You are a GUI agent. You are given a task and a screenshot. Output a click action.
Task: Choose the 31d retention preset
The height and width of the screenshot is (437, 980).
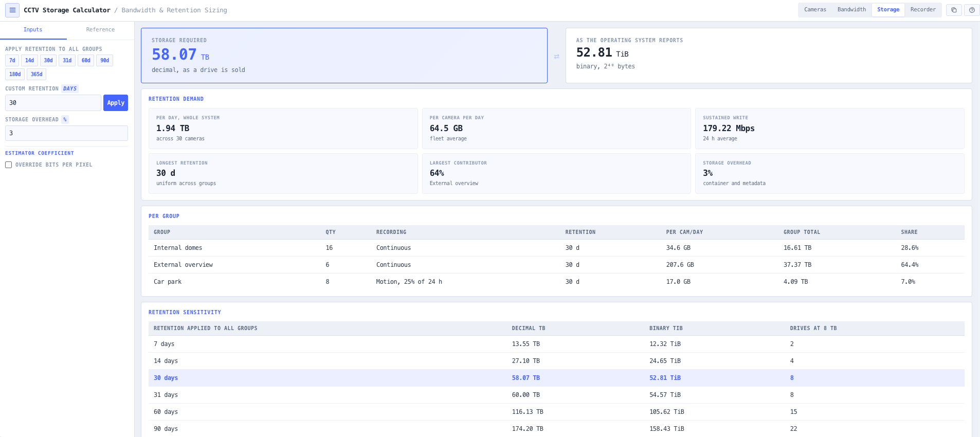pyautogui.click(x=67, y=61)
